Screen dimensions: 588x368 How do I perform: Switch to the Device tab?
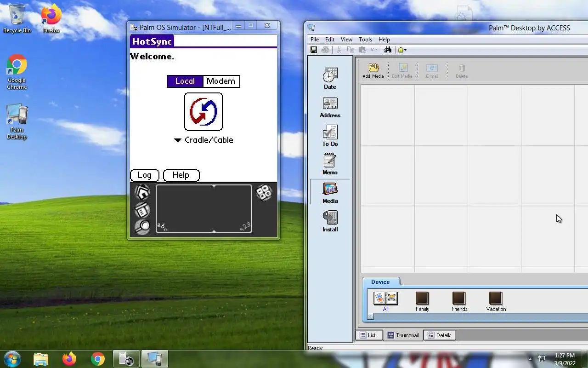click(x=380, y=282)
